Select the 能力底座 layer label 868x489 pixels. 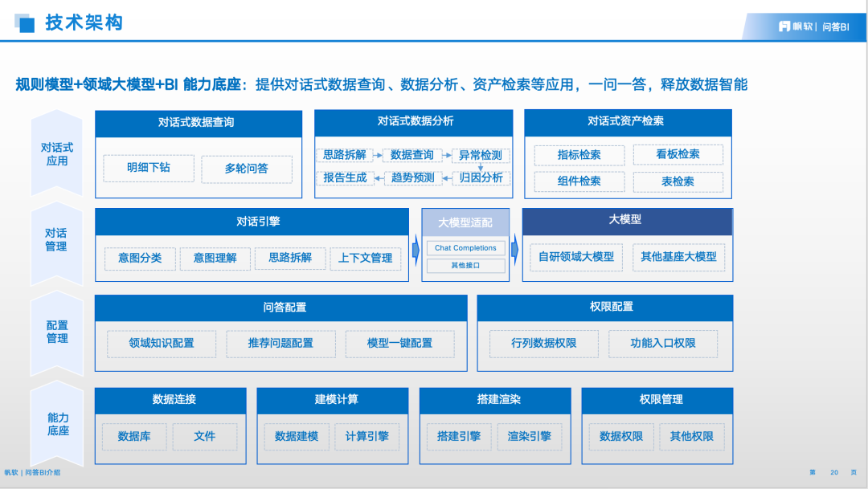tap(58, 424)
